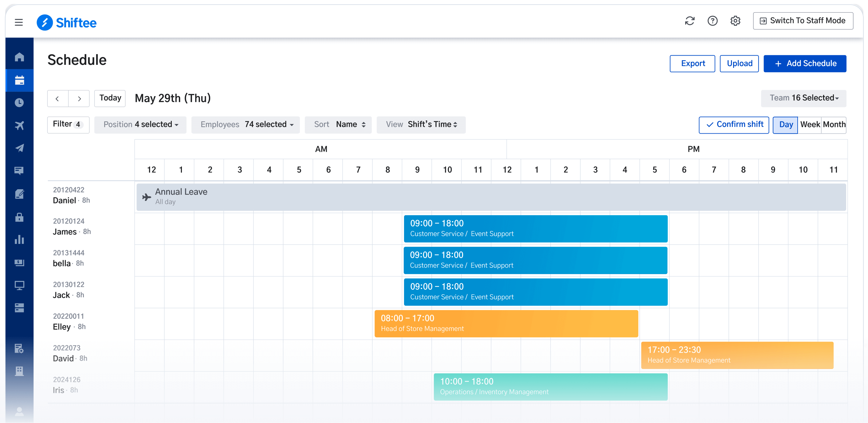
Task: Select employee Daniel in the list
Action: pyautogui.click(x=64, y=201)
